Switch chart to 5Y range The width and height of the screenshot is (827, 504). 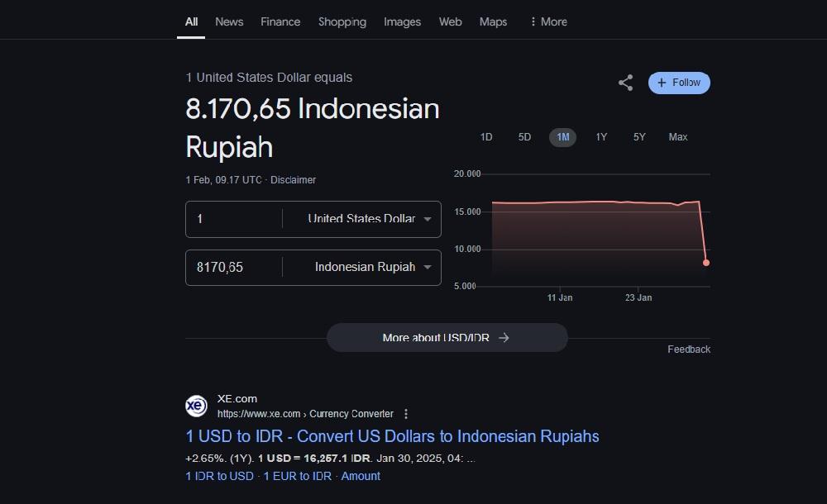click(639, 137)
